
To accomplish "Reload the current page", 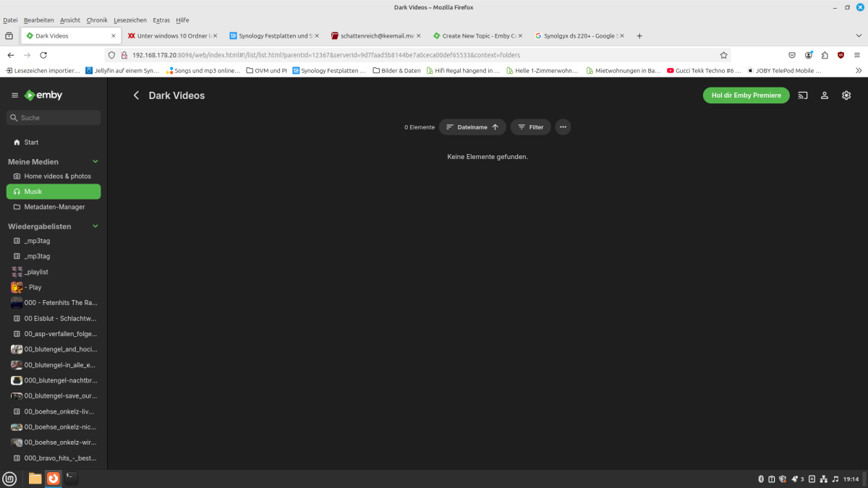I will pyautogui.click(x=43, y=55).
